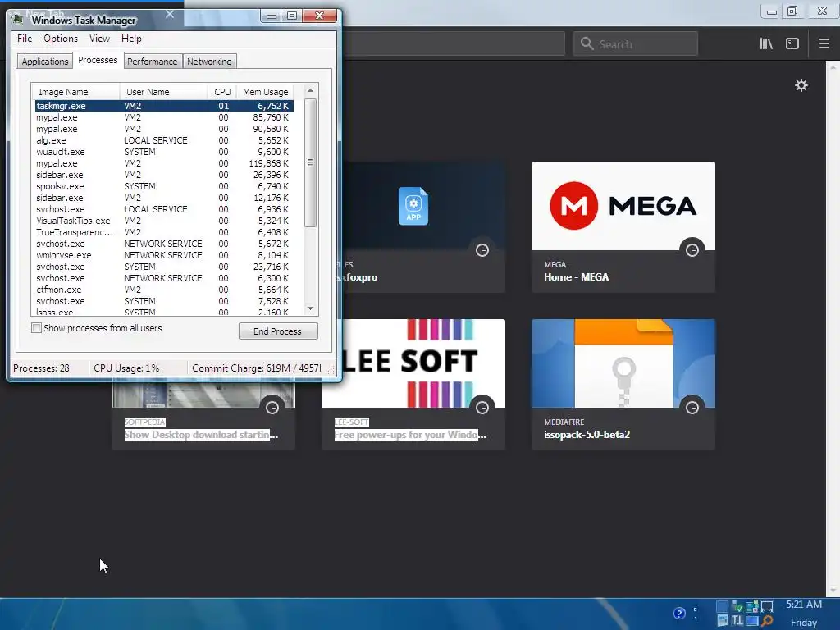This screenshot has width=840, height=630.
Task: Open the isopack-5.0-beta2 Mediafire tile
Action: coord(623,384)
